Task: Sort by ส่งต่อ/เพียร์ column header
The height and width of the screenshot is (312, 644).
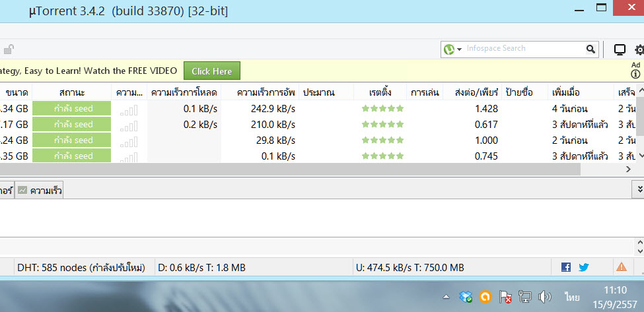Action: point(472,92)
